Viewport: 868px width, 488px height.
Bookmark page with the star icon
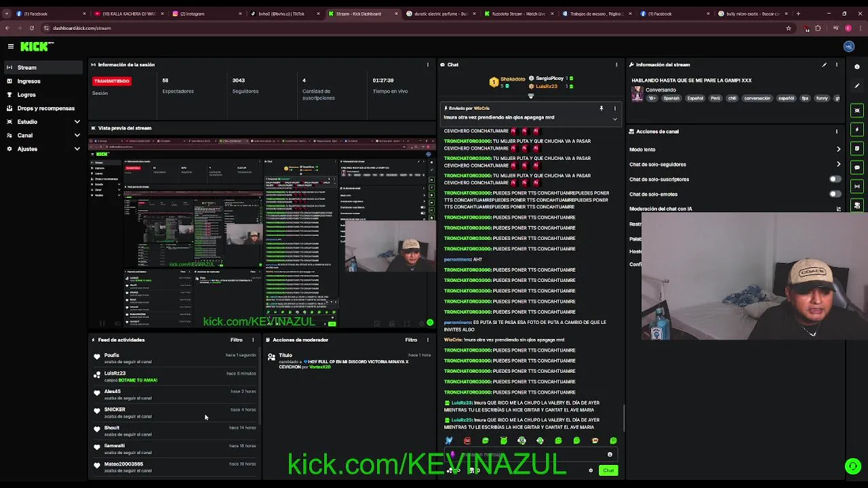[788, 28]
